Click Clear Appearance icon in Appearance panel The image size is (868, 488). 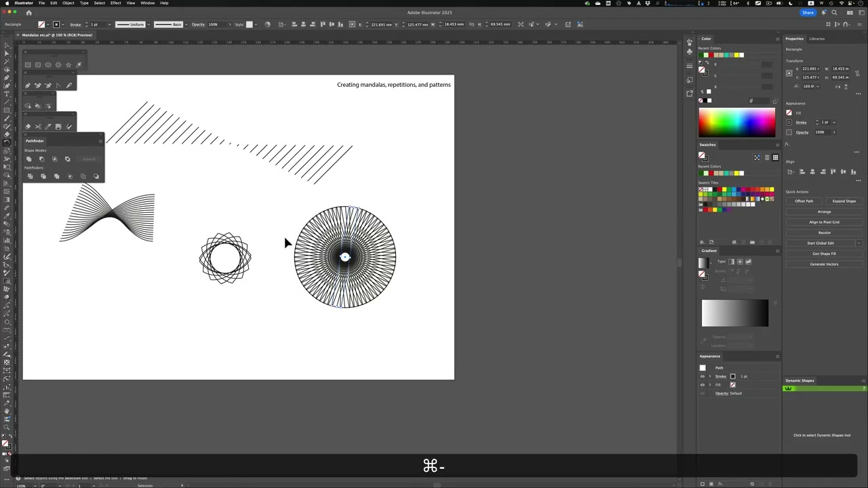point(752,484)
